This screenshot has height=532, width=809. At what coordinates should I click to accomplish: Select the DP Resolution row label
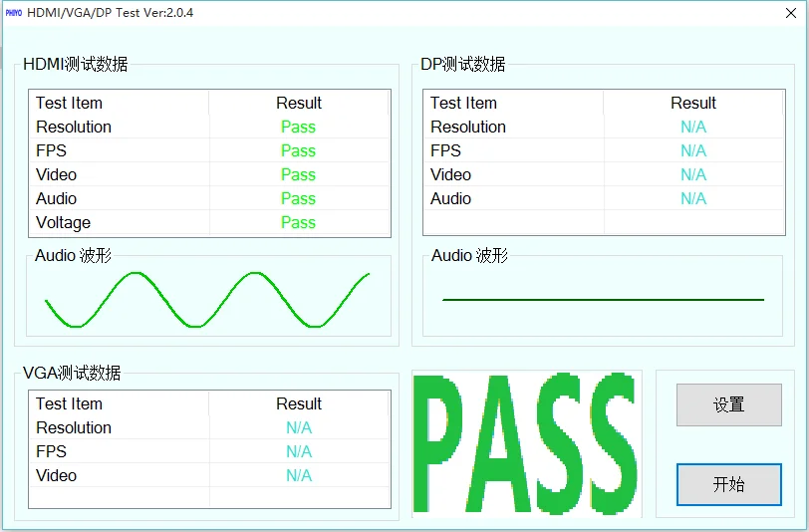468,127
